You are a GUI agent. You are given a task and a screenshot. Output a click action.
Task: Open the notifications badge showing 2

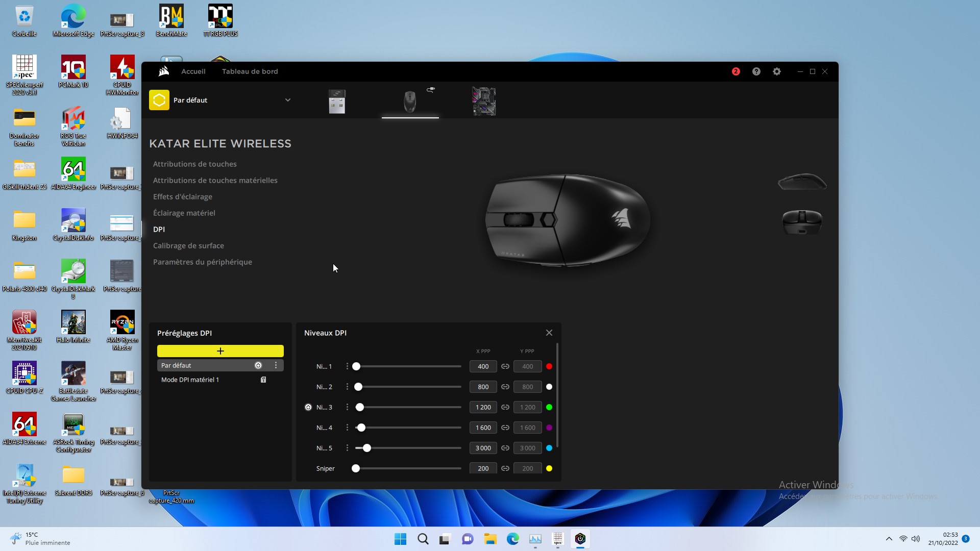point(736,71)
